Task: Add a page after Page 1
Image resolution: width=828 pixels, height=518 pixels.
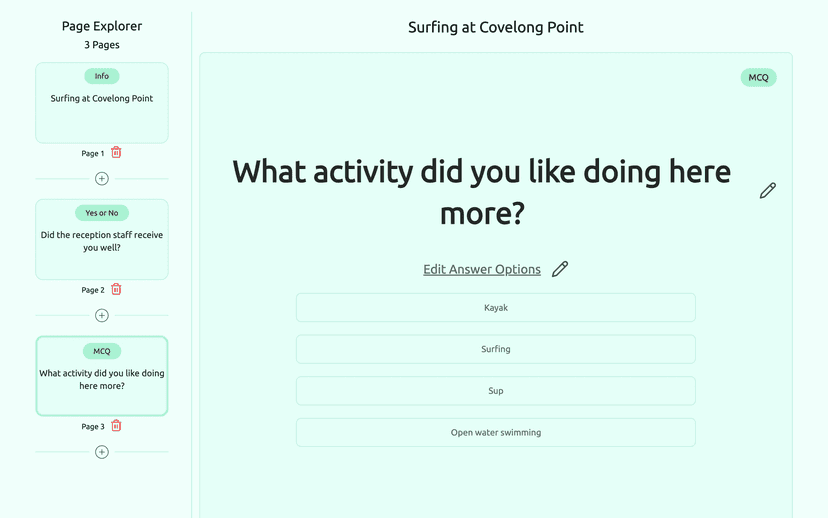Action: [x=102, y=178]
